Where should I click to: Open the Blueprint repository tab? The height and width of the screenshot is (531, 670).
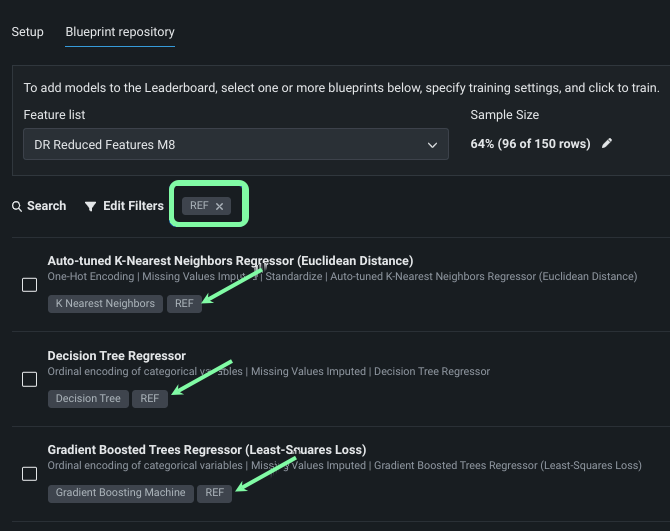click(x=119, y=32)
